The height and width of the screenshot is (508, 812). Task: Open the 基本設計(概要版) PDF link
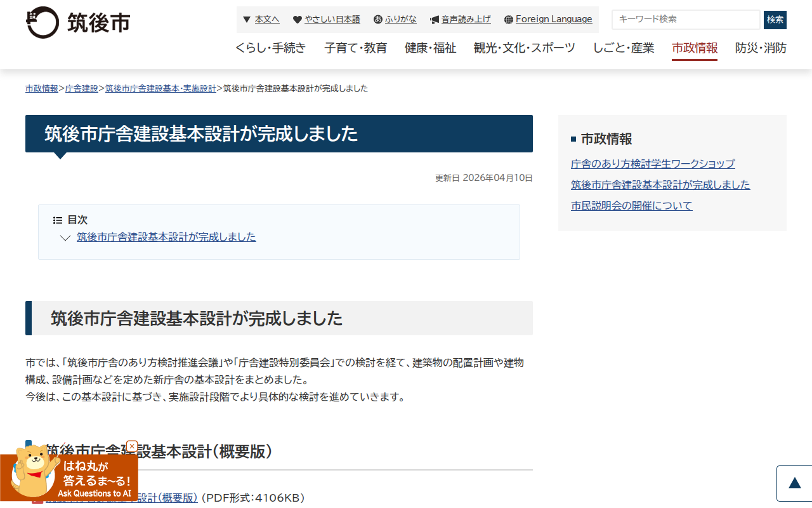click(121, 497)
